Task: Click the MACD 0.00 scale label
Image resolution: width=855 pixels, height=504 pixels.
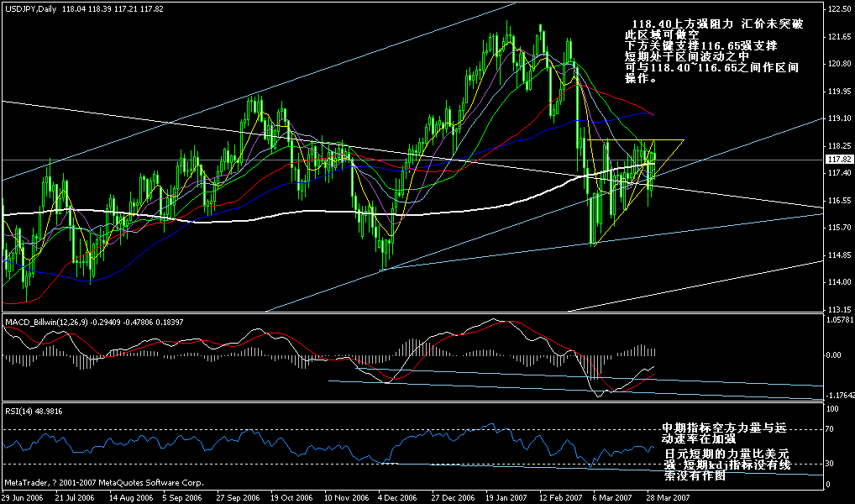Action: coord(834,355)
